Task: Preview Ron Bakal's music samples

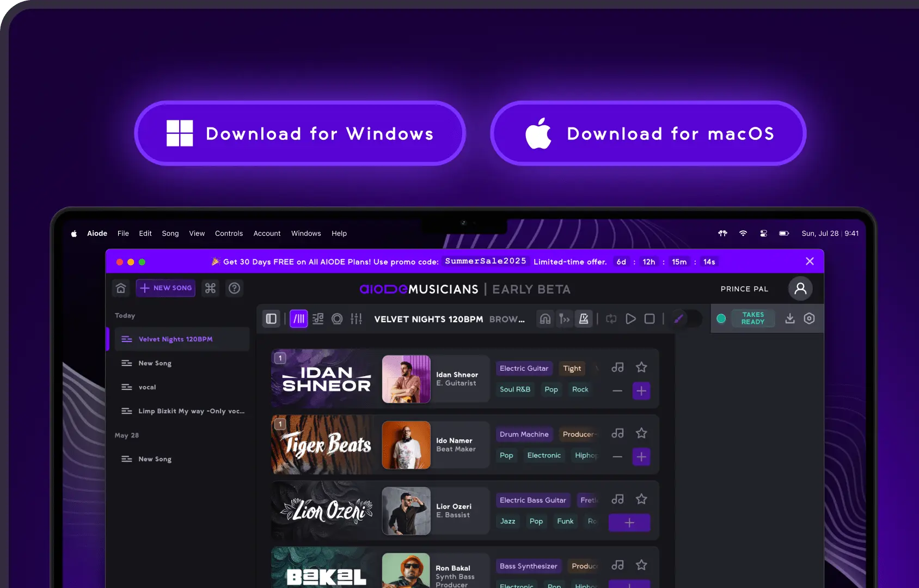Action: click(x=617, y=565)
